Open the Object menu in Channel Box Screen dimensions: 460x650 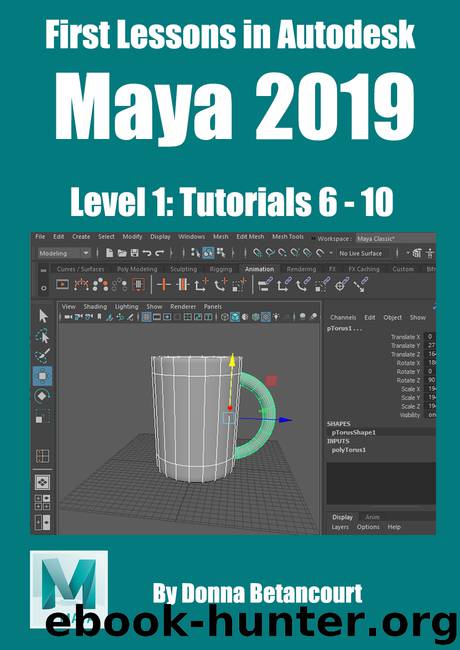click(x=392, y=318)
